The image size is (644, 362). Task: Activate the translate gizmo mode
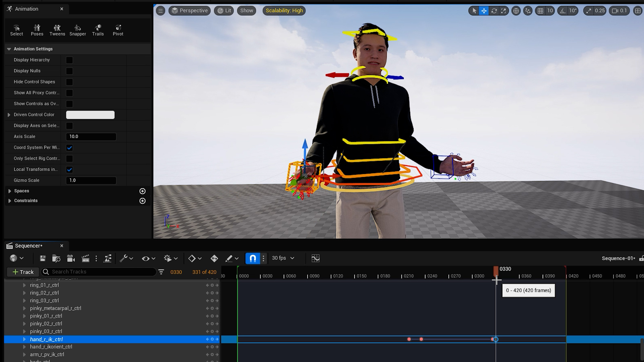[x=484, y=11]
